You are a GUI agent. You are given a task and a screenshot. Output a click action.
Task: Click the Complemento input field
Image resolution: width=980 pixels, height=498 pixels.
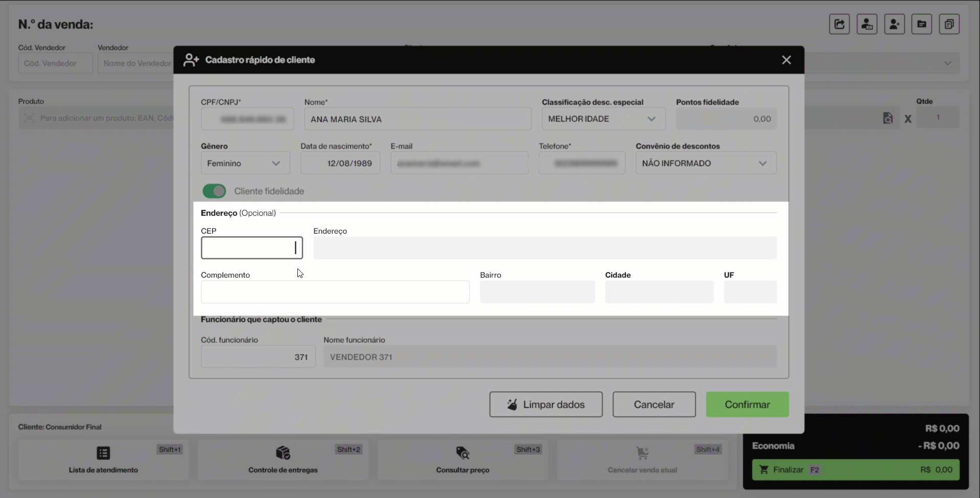(x=335, y=292)
